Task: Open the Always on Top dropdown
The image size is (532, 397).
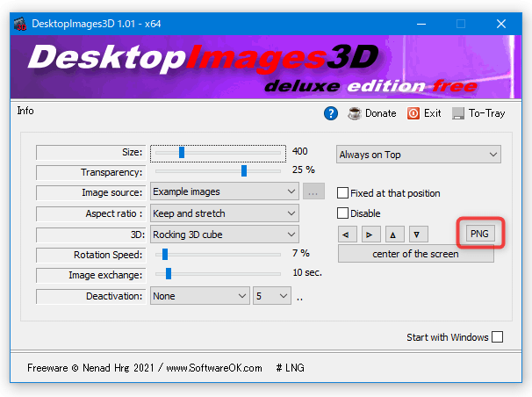Action: [x=419, y=155]
